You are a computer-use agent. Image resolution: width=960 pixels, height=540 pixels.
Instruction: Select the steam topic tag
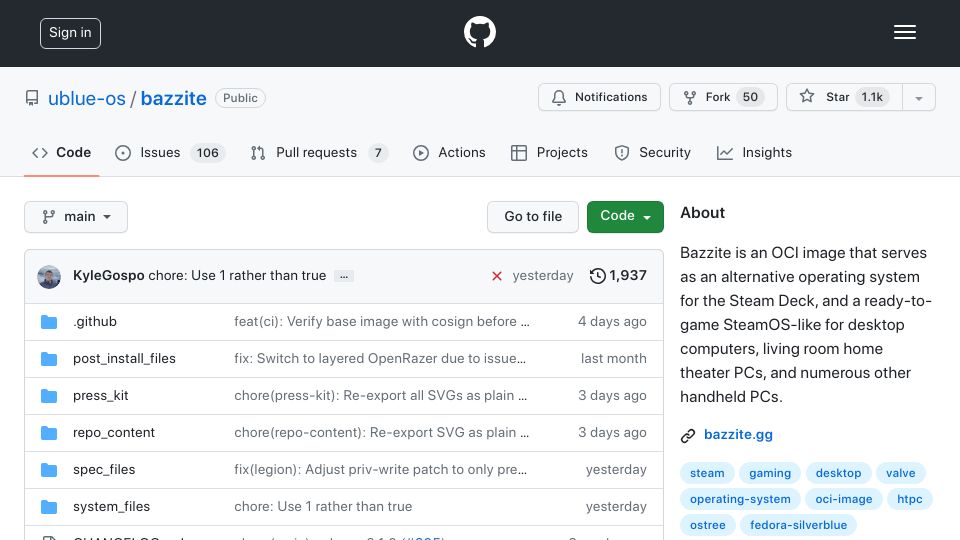707,473
